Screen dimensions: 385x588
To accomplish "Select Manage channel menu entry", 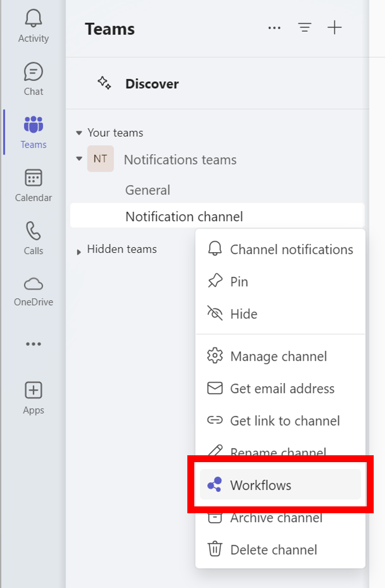I will tap(280, 356).
